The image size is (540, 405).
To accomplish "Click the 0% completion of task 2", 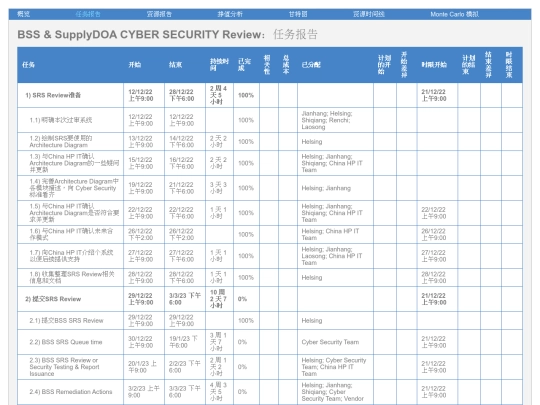I will (x=242, y=299).
